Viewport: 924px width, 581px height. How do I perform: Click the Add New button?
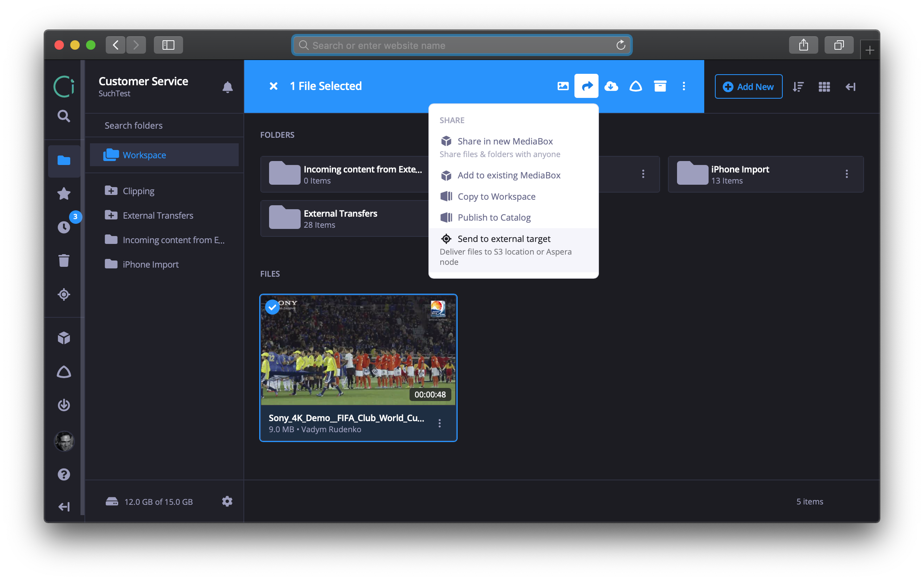coord(748,86)
